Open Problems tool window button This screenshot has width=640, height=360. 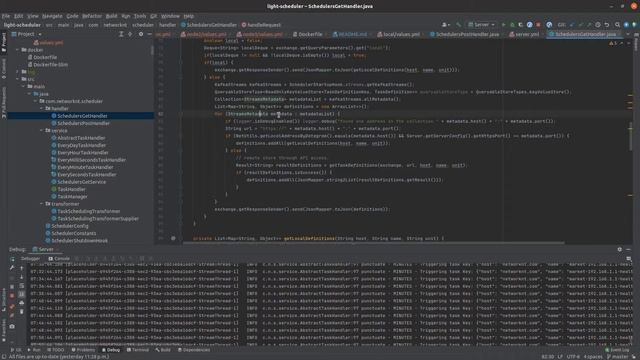pos(83,350)
